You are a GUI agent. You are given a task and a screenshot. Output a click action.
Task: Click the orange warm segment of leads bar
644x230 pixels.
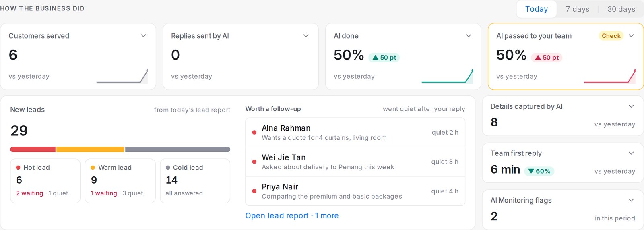90,149
